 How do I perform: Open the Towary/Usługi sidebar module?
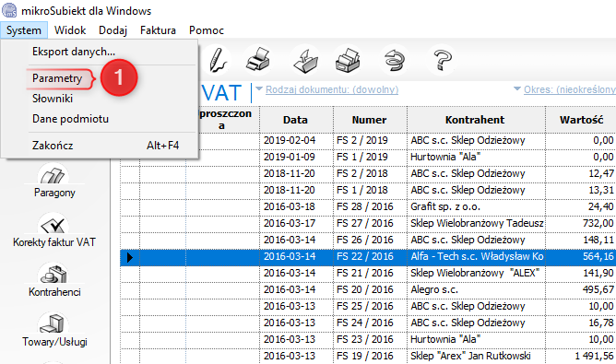(x=54, y=331)
